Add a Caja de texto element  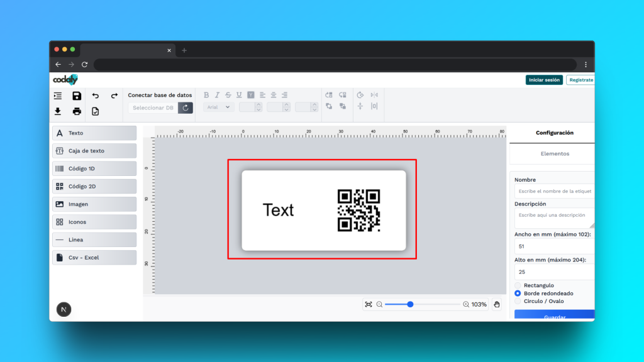tap(94, 151)
